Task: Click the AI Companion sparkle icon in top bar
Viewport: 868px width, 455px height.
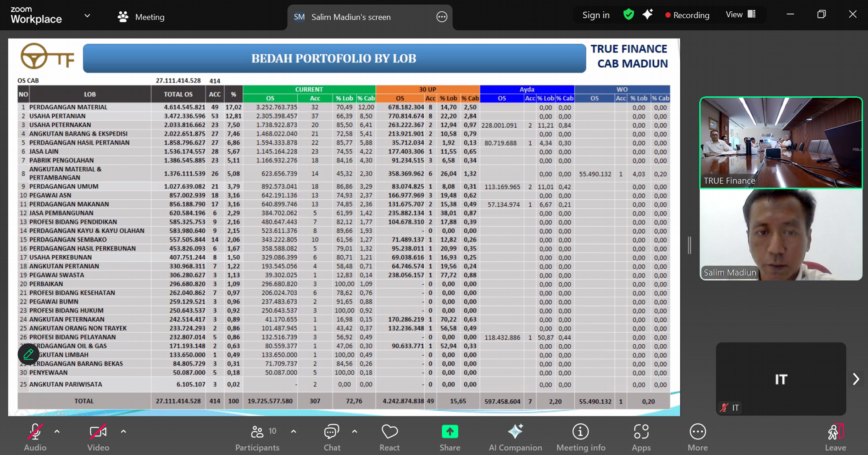Action: pos(647,15)
